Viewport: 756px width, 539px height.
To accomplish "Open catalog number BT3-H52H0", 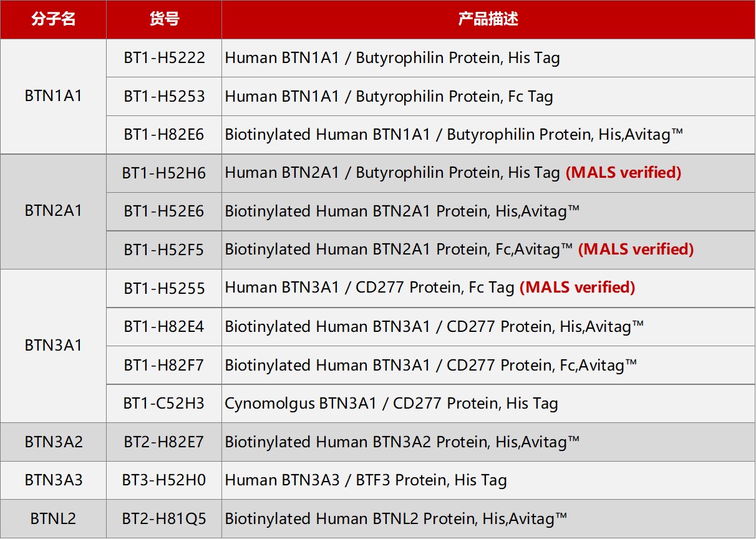I will 164,480.
